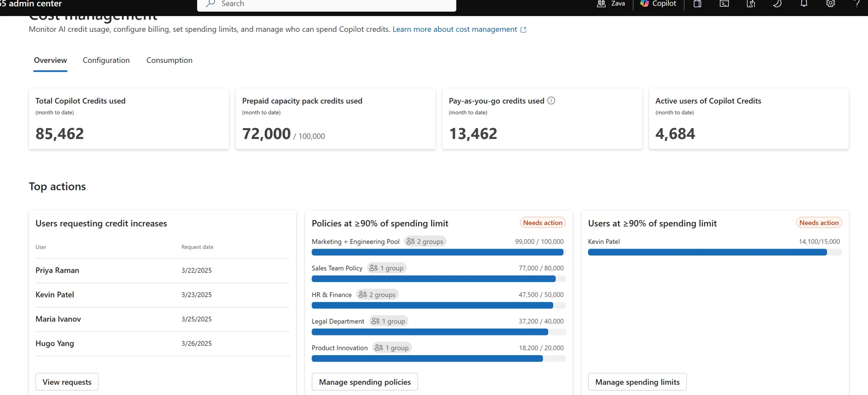Click the Kevin Patel spending progress bar

715,252
